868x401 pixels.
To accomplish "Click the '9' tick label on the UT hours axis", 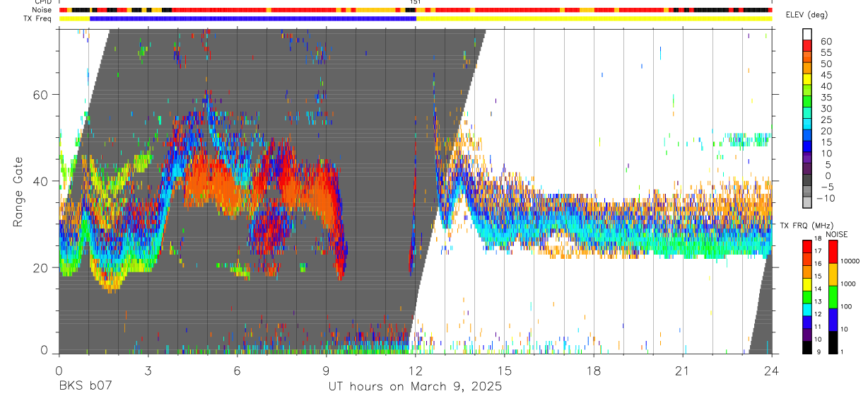I will 326,371.
